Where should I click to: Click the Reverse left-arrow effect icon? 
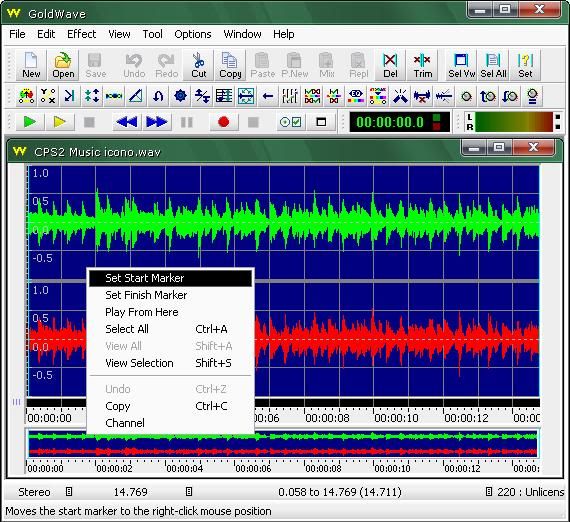coord(268,96)
